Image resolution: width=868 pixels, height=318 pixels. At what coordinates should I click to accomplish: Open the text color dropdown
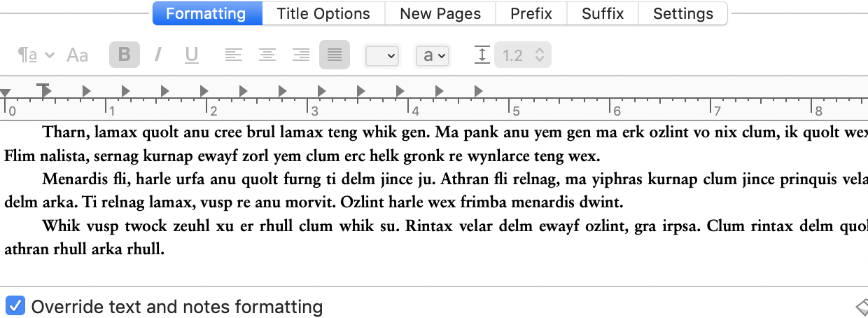click(382, 56)
